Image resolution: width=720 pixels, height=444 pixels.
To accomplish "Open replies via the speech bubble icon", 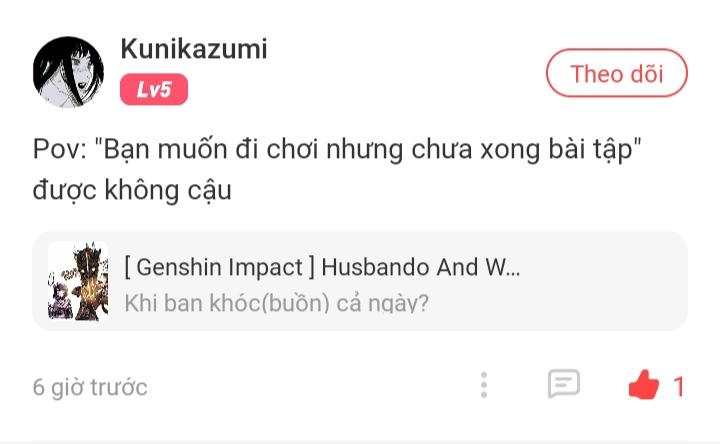I will coord(564,383).
